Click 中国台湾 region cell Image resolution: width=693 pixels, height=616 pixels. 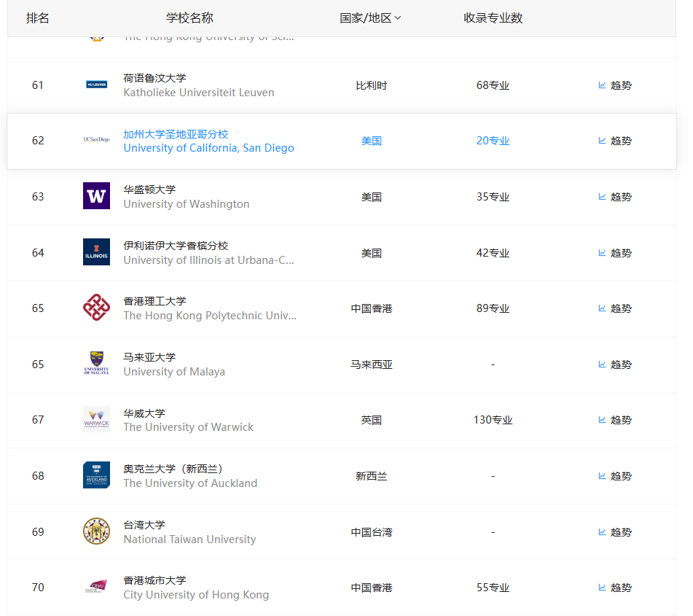[371, 532]
